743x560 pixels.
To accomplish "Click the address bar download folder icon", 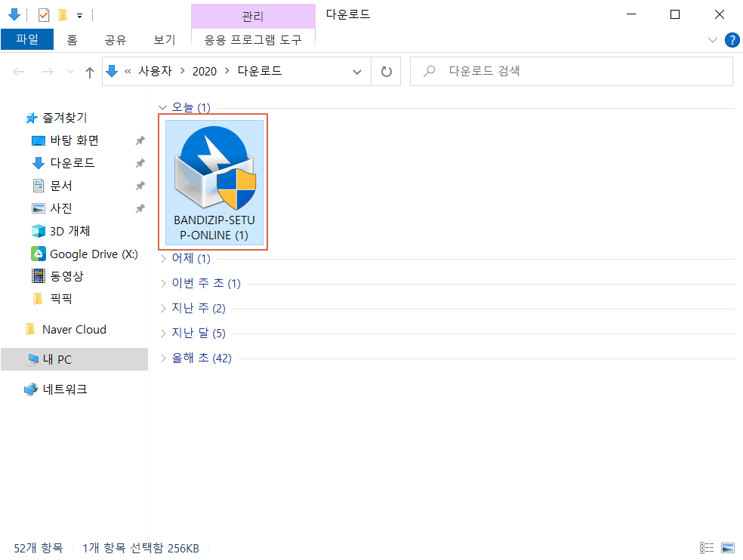I will click(112, 71).
